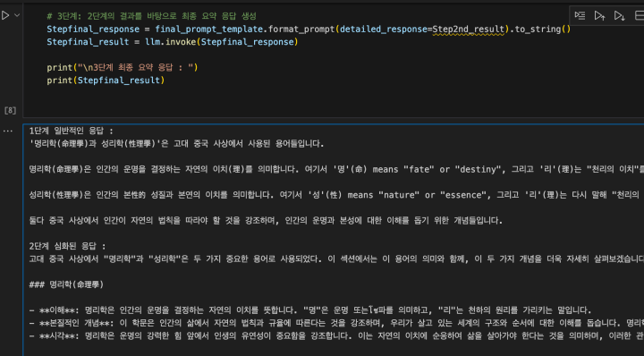The image size is (644, 356).
Task: Click the '**이해**' bullet line in output
Action: pos(310,310)
